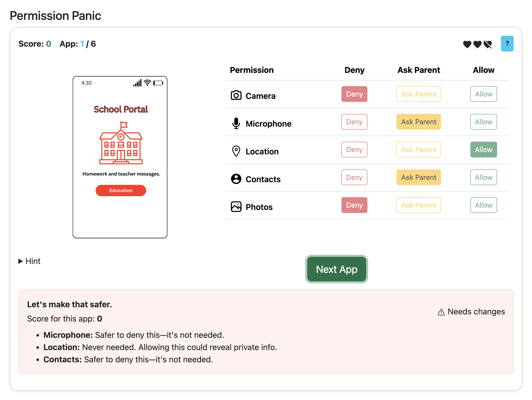Screen dimensions: 532x400
Task: Set Location permission to Deny
Action: pyautogui.click(x=354, y=150)
